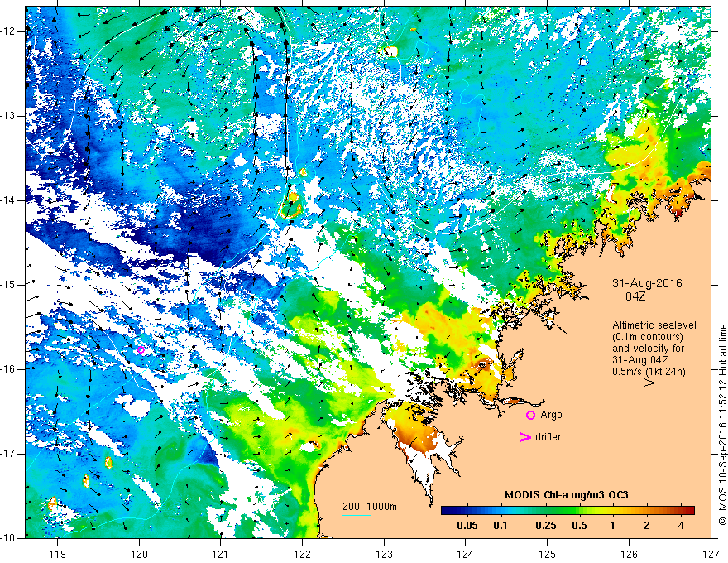
Task: Click the longitude axis label '127'
Action: coord(711,554)
